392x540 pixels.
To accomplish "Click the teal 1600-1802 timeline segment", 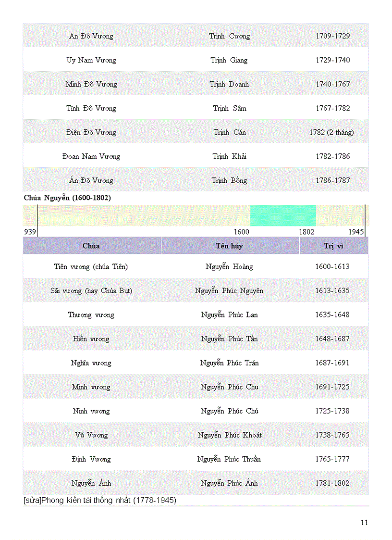I will (x=283, y=215).
